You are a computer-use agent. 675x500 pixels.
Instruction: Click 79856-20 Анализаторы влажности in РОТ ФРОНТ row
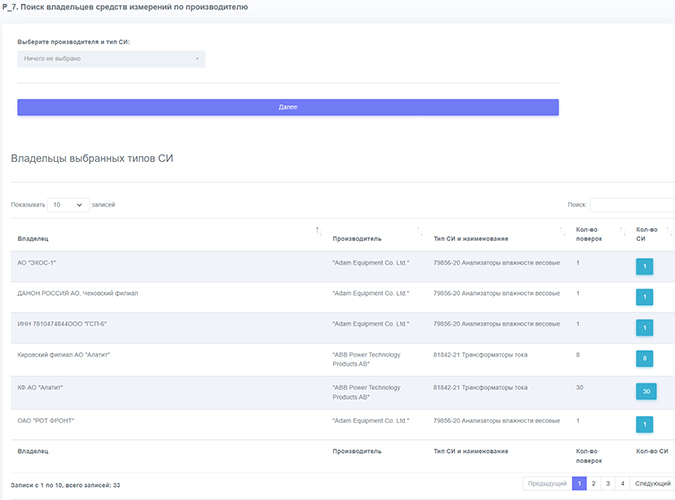pos(496,421)
